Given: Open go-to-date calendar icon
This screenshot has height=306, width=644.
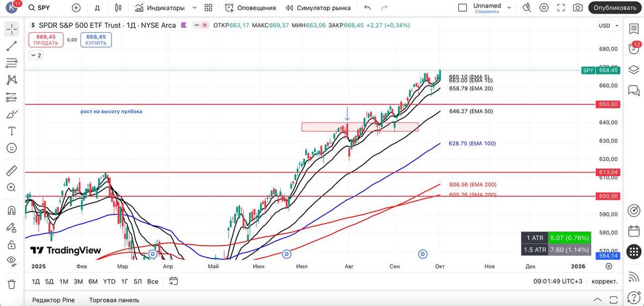Looking at the screenshot, I should coord(173,281).
